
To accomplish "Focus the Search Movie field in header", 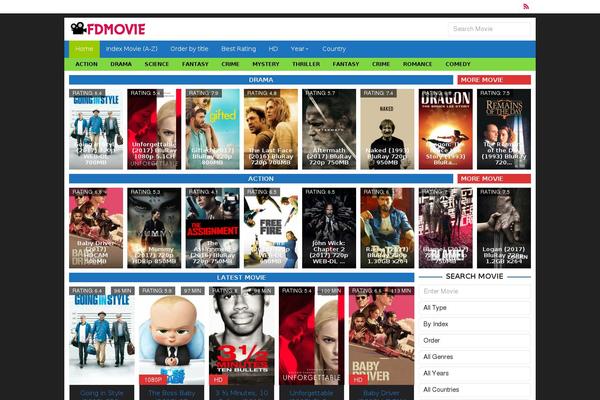I will [x=489, y=29].
